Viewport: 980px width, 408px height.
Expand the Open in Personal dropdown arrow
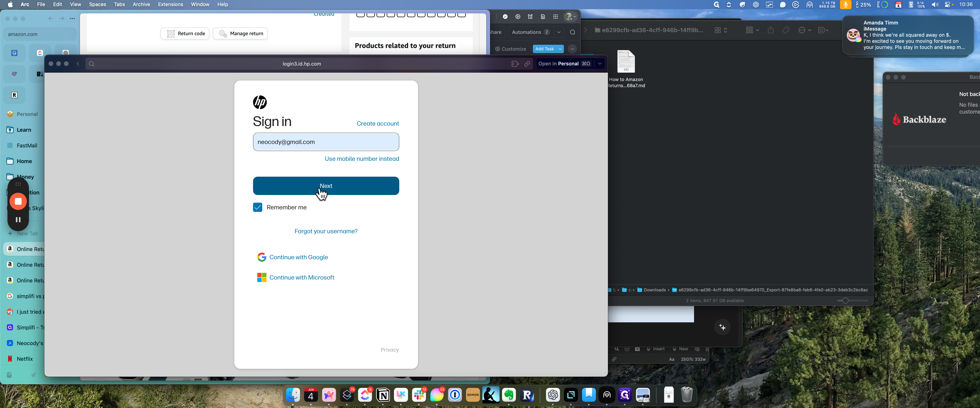tap(599, 64)
